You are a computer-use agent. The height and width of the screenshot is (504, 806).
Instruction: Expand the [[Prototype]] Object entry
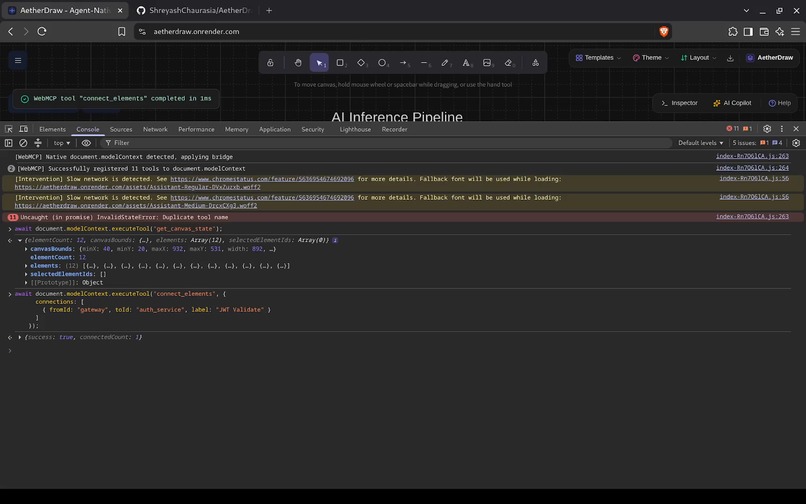(26, 282)
